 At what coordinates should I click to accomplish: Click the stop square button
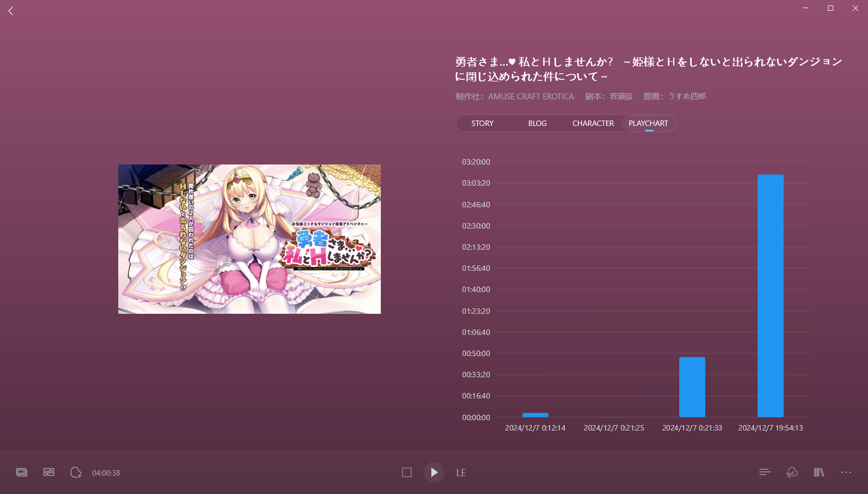407,472
